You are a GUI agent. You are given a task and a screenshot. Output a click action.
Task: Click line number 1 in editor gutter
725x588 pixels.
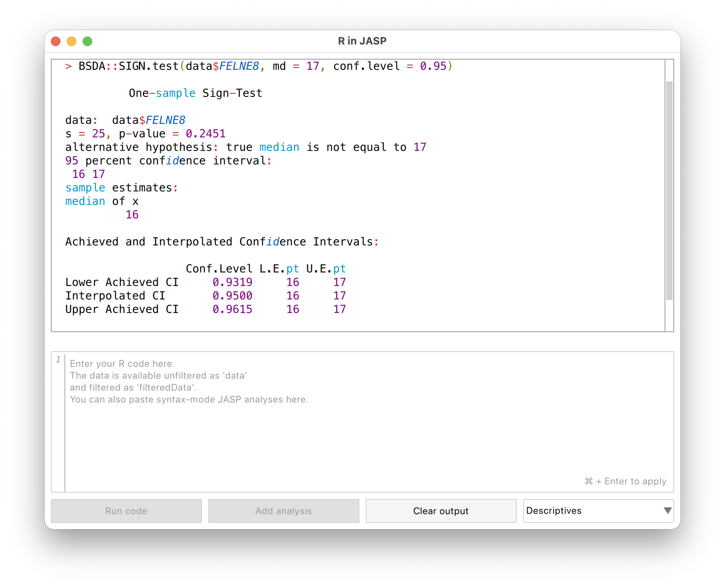pyautogui.click(x=58, y=360)
